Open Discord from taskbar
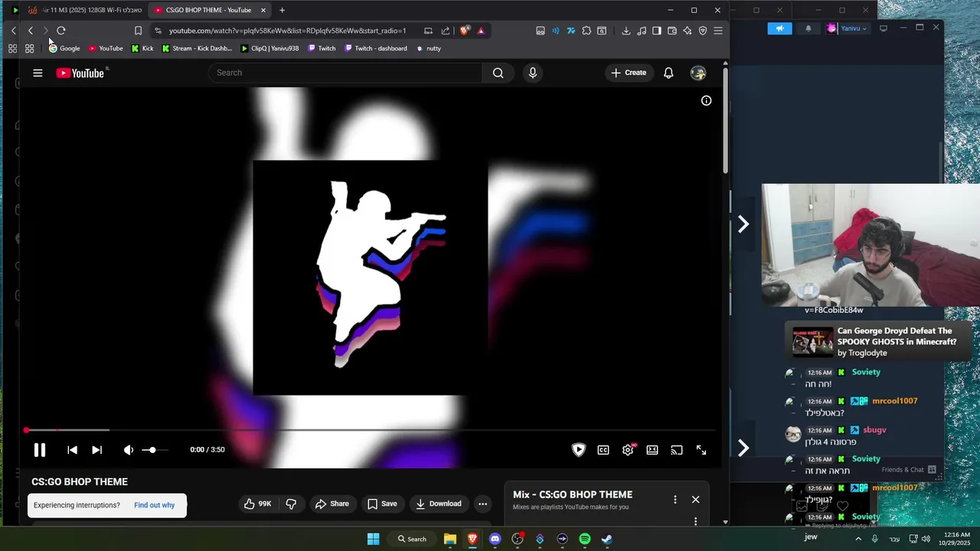 [495, 539]
